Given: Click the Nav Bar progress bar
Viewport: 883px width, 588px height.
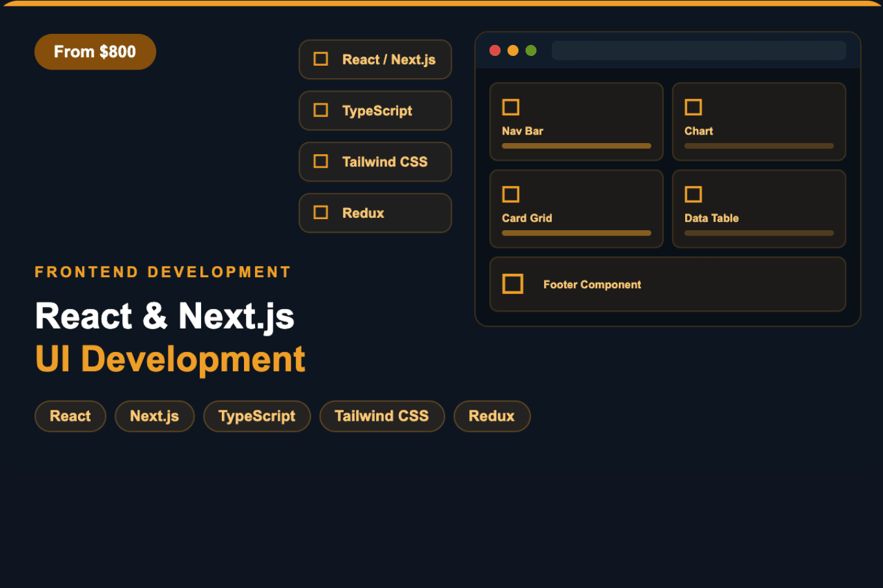Looking at the screenshot, I should [x=577, y=146].
